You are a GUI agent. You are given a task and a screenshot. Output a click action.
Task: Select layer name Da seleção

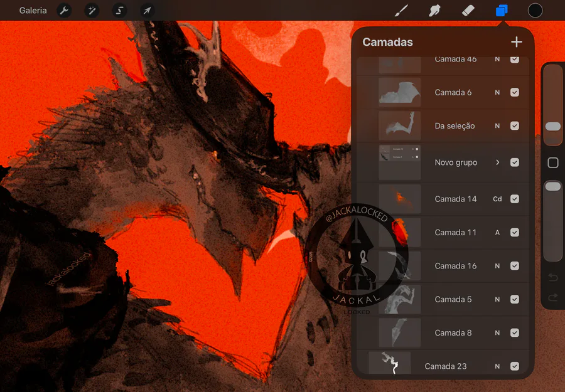455,126
